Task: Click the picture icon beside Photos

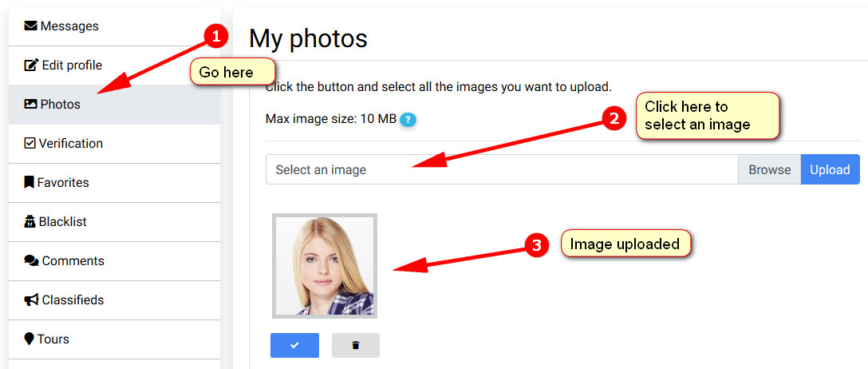Action: (x=31, y=105)
